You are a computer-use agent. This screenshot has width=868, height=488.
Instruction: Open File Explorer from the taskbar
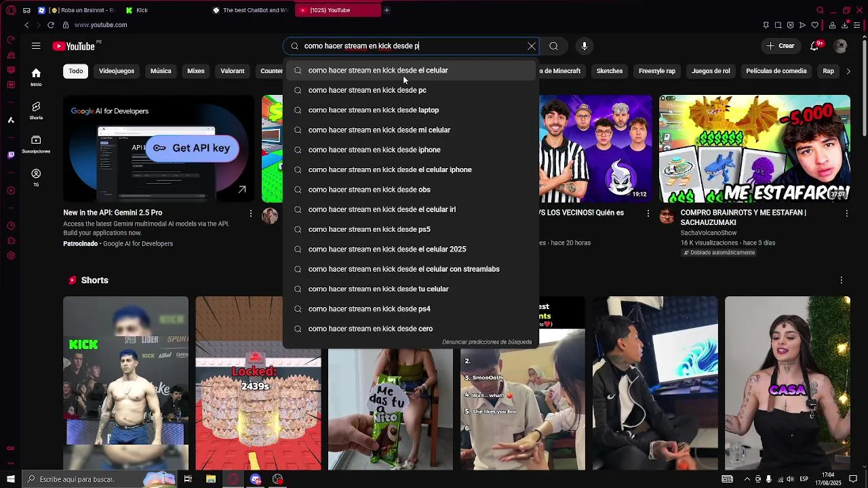pyautogui.click(x=211, y=479)
